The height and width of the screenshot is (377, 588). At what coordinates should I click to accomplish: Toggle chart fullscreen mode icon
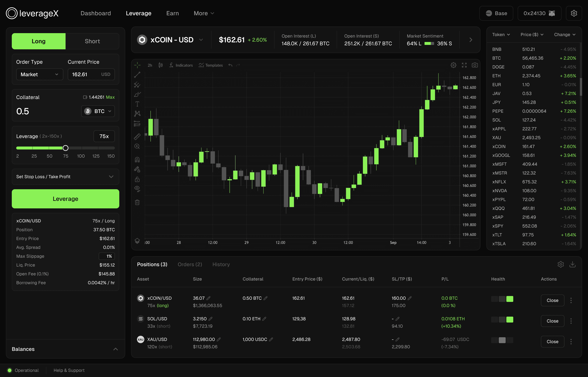[x=464, y=65]
